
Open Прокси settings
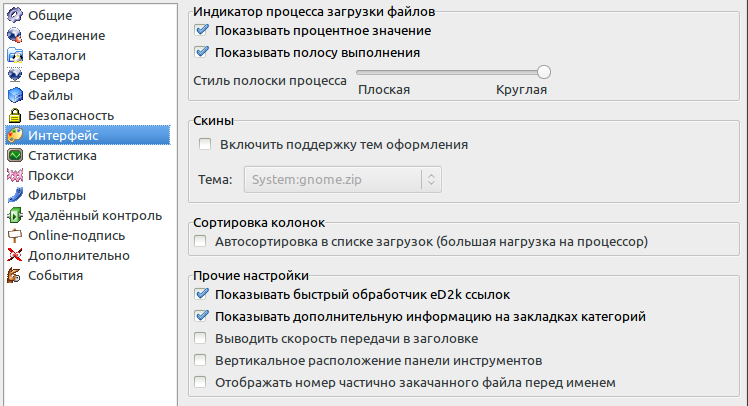(51, 176)
